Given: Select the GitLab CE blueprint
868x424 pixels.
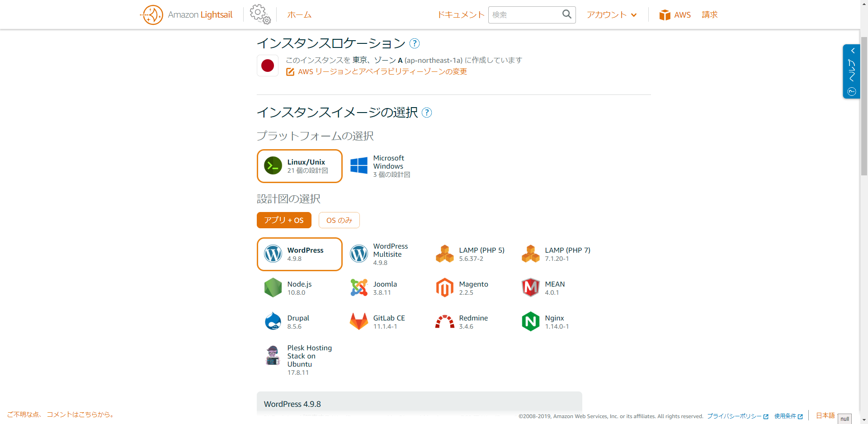Looking at the screenshot, I should 386,322.
